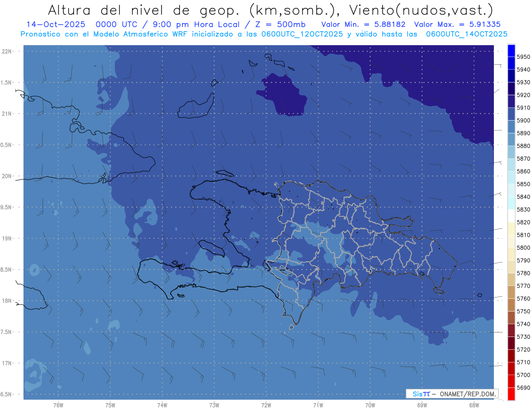Click the '5950' colorbar value
The image size is (532, 411).
tap(524, 57)
